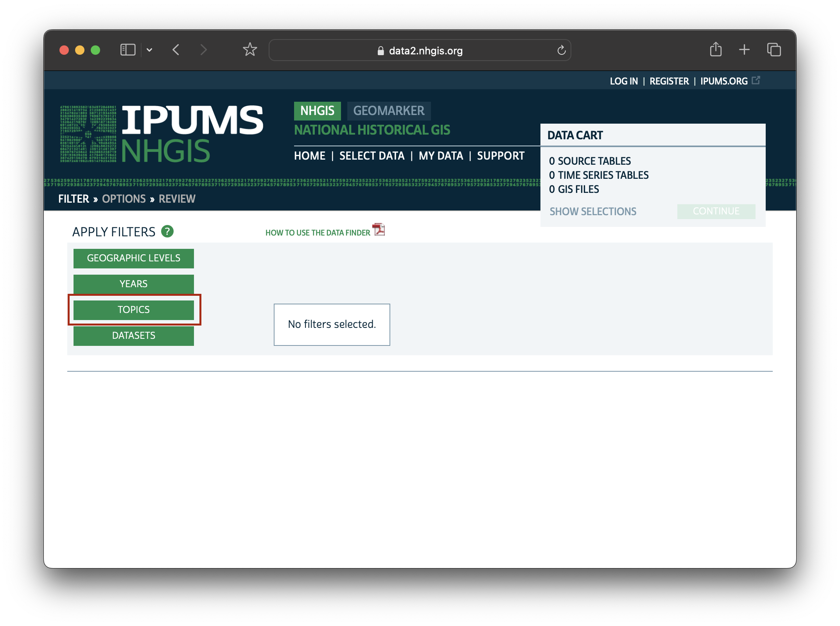The height and width of the screenshot is (626, 840).
Task: Open the HOME menu item
Action: [x=309, y=156]
